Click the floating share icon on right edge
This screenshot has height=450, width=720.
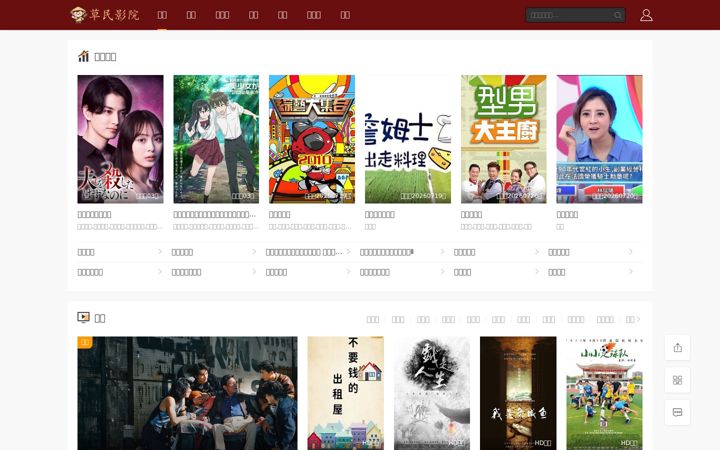point(677,348)
